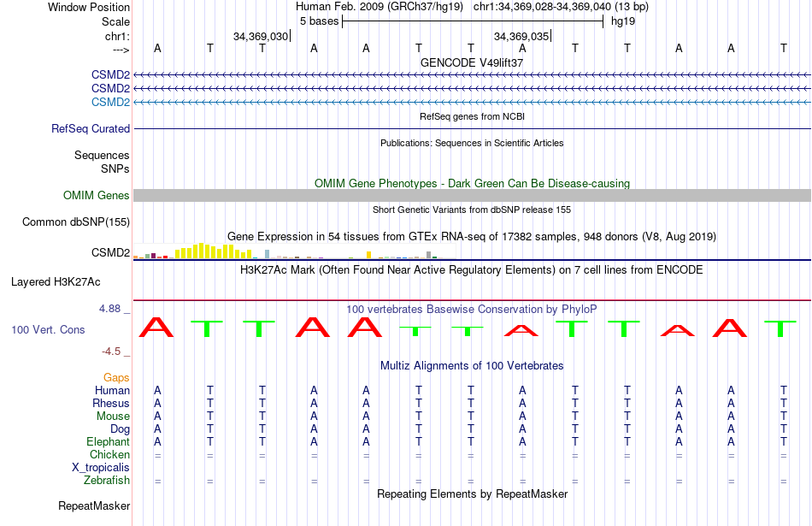
Task: Click the black CSMD2 label beside GTEx bars
Action: tap(110, 252)
